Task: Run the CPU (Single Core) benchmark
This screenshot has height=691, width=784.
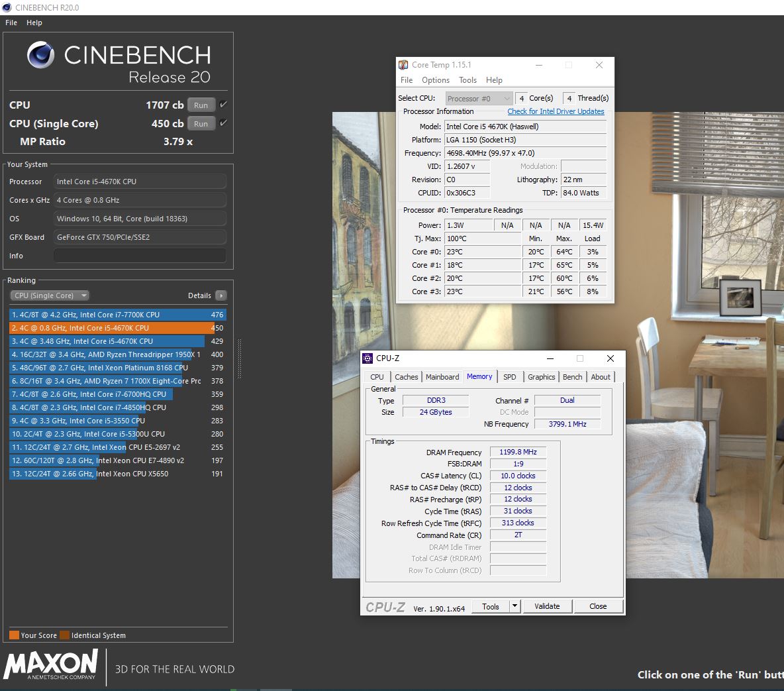Action: 201,124
